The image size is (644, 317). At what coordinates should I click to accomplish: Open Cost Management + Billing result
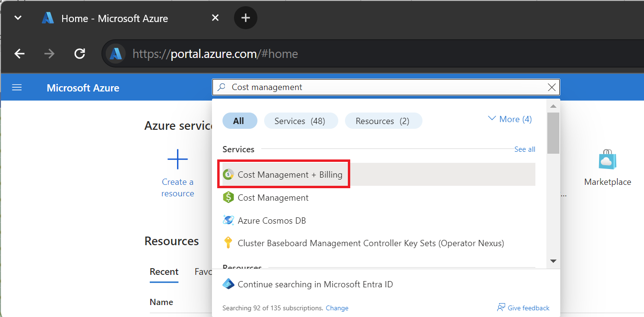pyautogui.click(x=378, y=174)
